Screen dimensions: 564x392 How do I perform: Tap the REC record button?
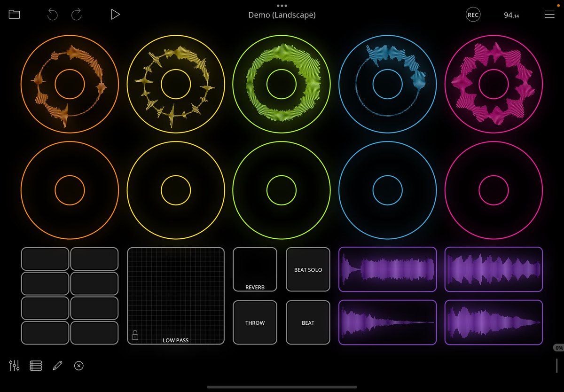coord(473,15)
